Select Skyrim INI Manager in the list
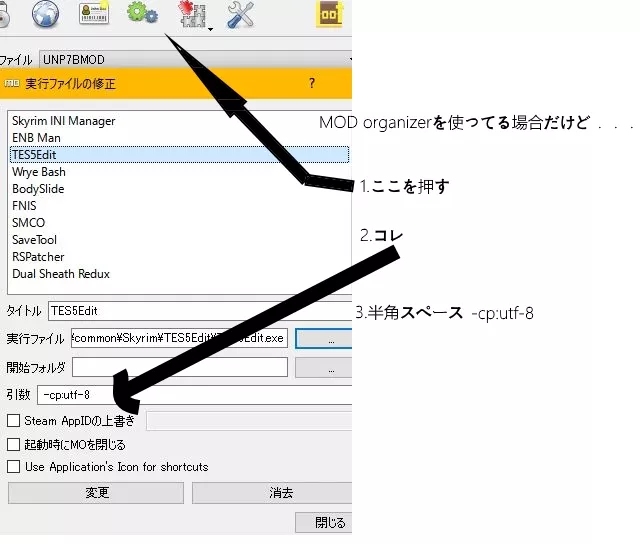The image size is (640, 544). point(179,121)
